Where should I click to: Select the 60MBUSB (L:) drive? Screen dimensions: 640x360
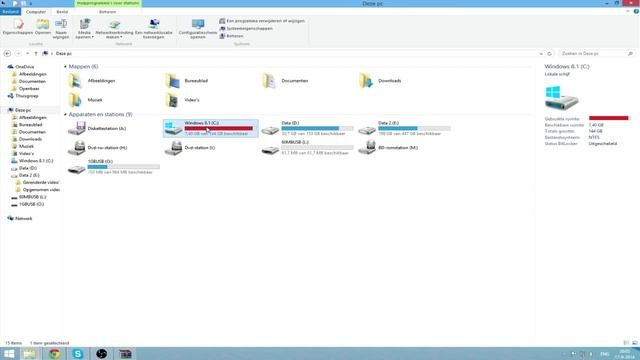[307, 147]
